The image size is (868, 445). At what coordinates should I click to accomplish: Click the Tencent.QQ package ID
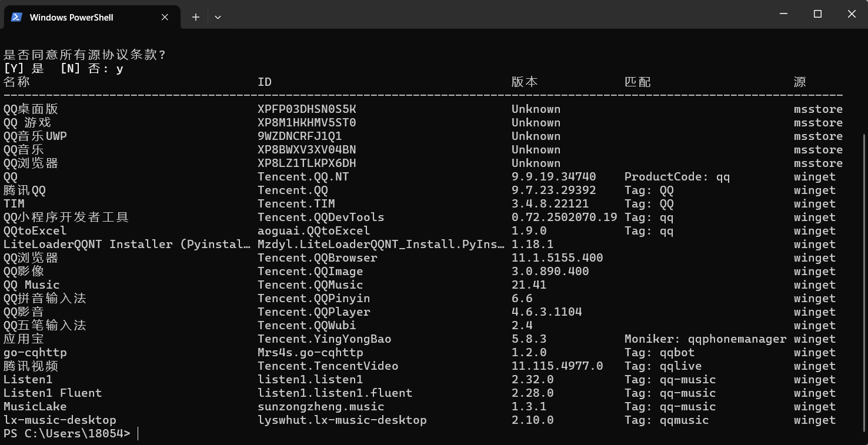click(x=293, y=190)
